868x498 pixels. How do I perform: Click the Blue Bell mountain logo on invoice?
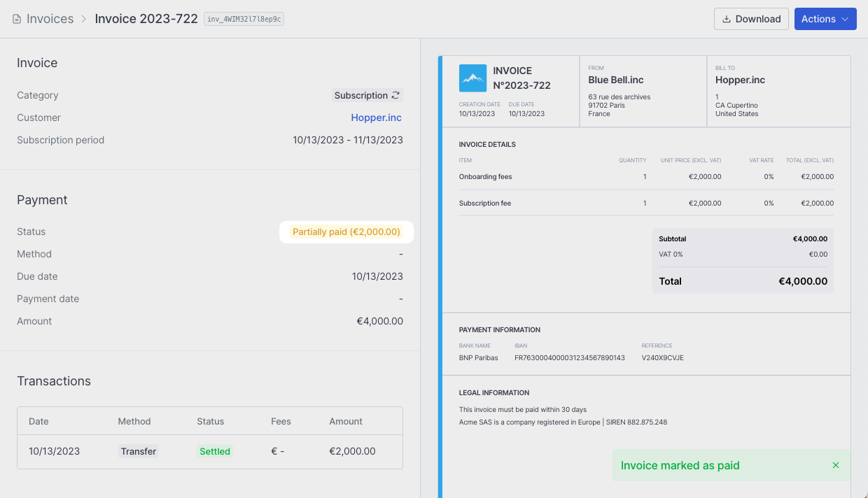click(472, 78)
